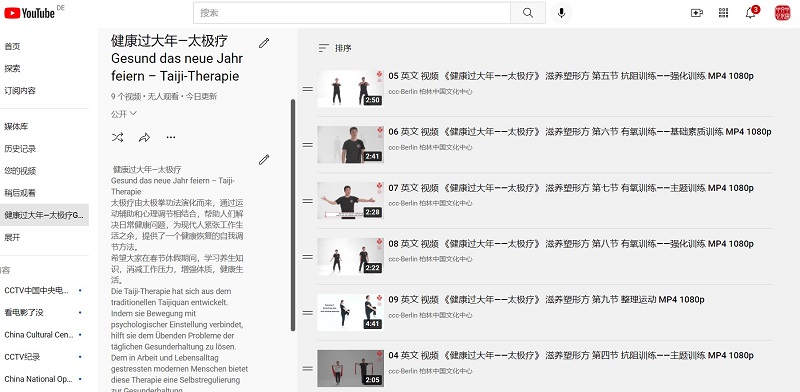
Task: Click the playlist description scrollbar
Action: coord(293,214)
